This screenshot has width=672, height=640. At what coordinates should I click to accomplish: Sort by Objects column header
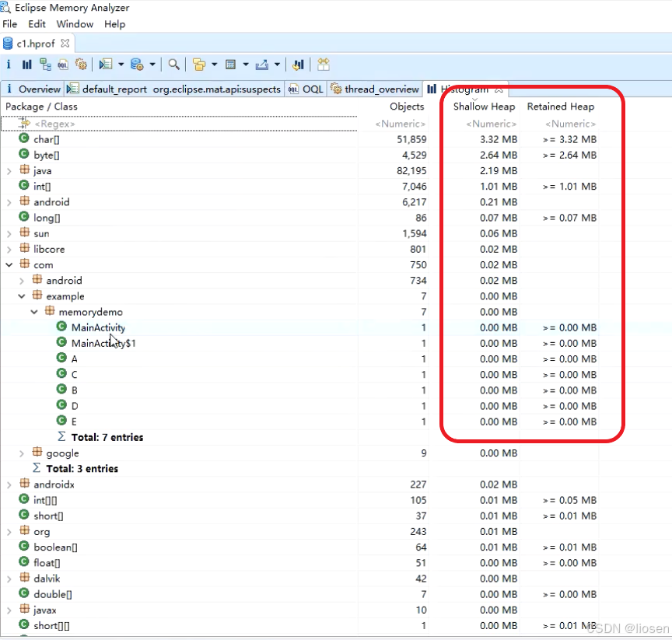(x=407, y=107)
